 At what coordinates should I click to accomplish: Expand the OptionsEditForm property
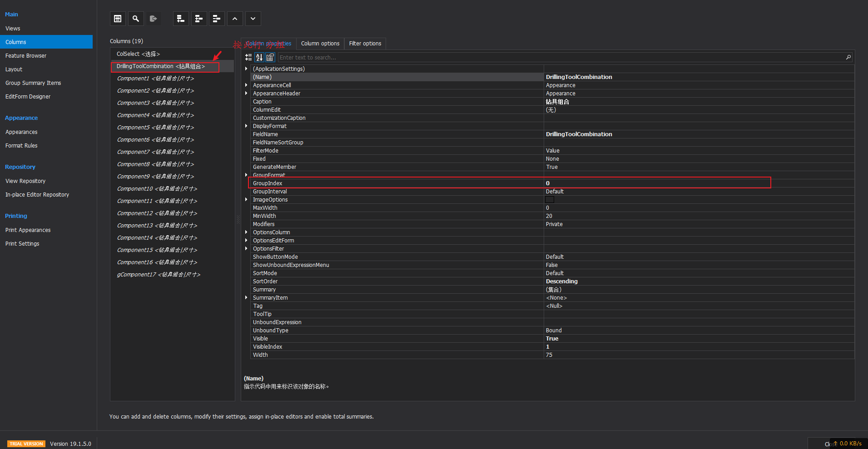click(246, 240)
